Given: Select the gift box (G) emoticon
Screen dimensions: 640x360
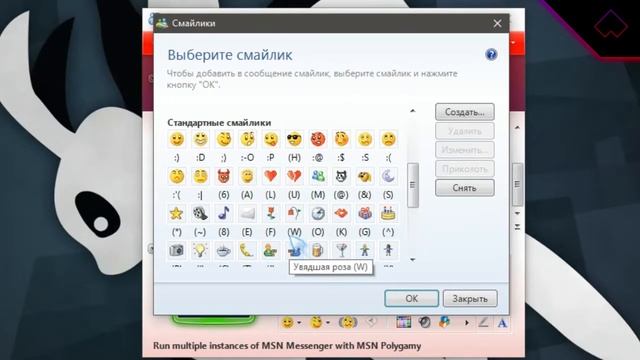Looking at the screenshot, I should [x=365, y=213].
